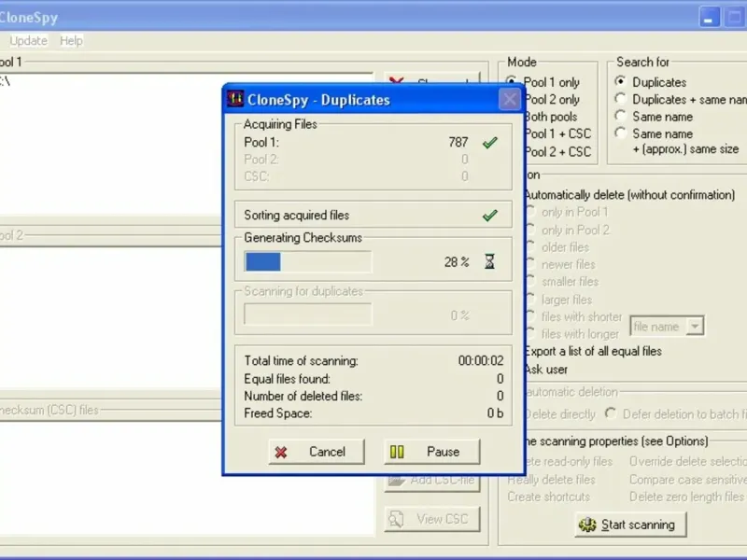
Task: Click the magnifier icon on View CSC
Action: coord(396,519)
